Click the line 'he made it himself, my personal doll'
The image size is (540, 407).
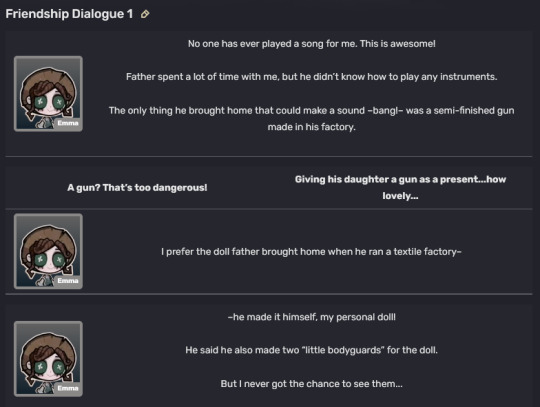311,317
